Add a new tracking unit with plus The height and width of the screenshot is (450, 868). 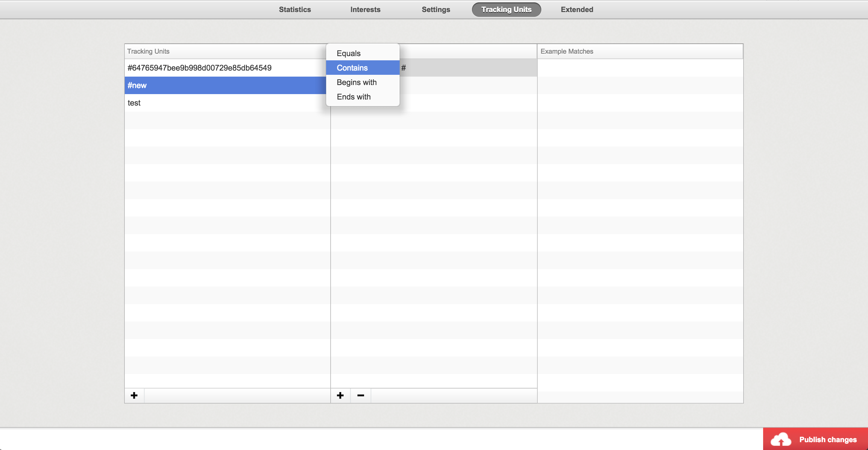tap(134, 395)
